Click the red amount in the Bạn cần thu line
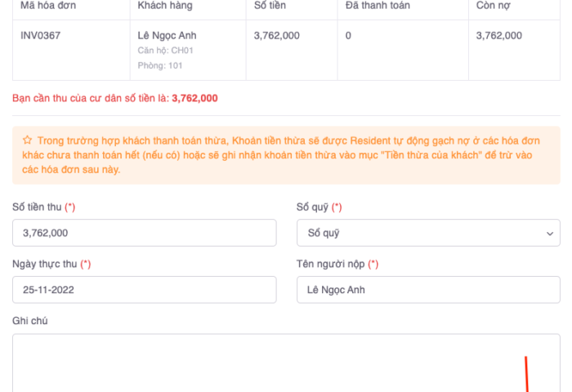 pos(194,98)
